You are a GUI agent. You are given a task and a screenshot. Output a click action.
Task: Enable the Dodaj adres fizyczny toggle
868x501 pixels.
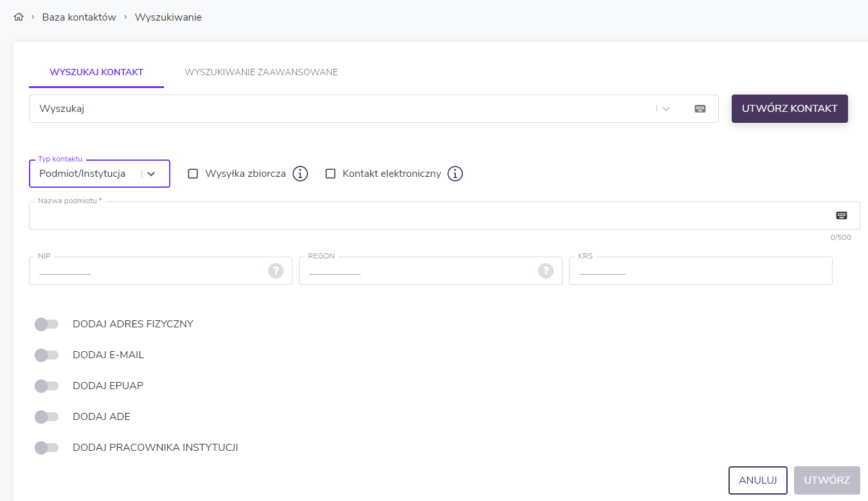[x=46, y=324]
